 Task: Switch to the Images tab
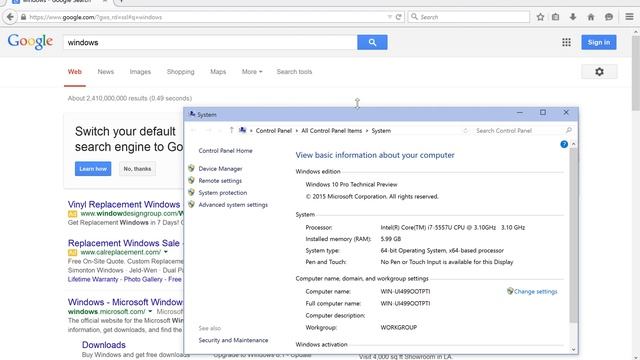coord(140,72)
